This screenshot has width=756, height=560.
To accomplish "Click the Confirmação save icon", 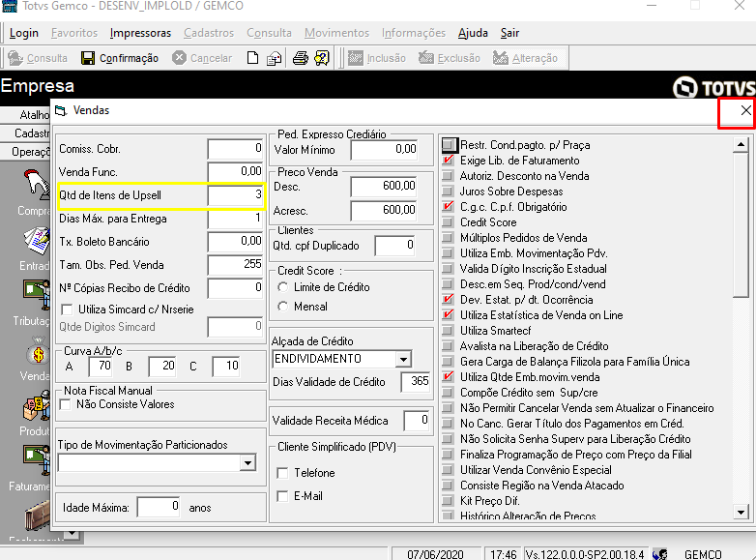I will point(88,58).
